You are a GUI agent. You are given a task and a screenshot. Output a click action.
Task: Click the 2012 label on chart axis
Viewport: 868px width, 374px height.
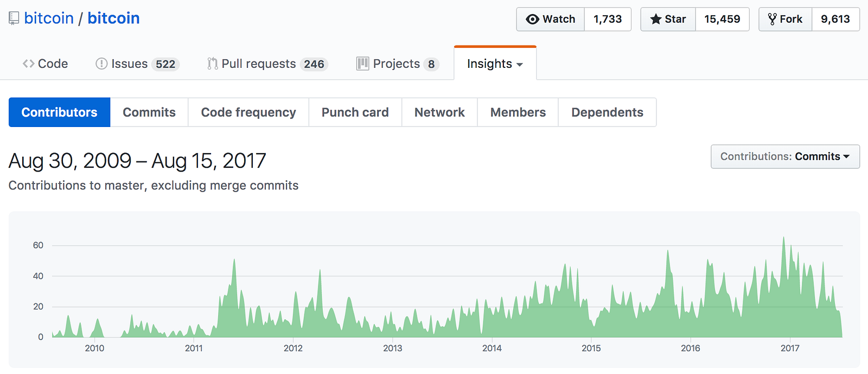(293, 348)
